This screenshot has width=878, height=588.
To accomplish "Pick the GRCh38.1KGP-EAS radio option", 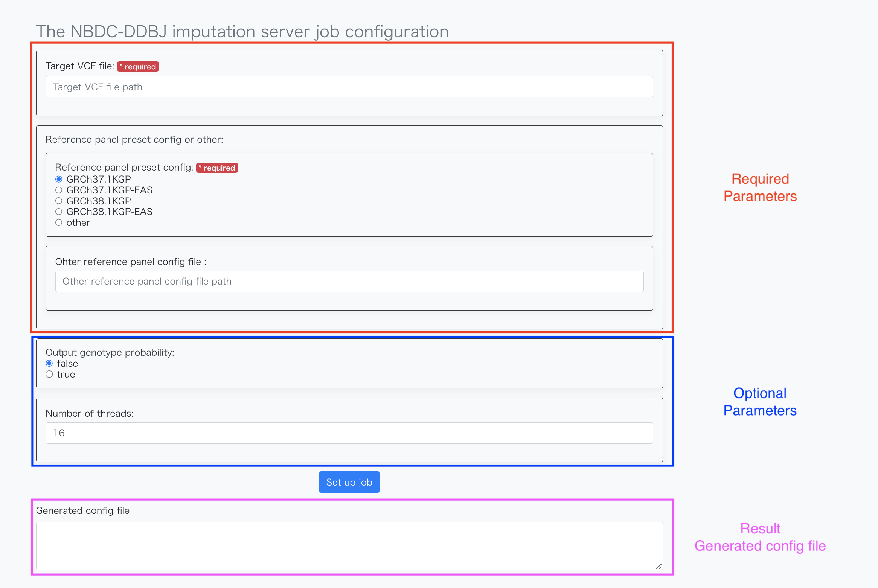I will 59,212.
